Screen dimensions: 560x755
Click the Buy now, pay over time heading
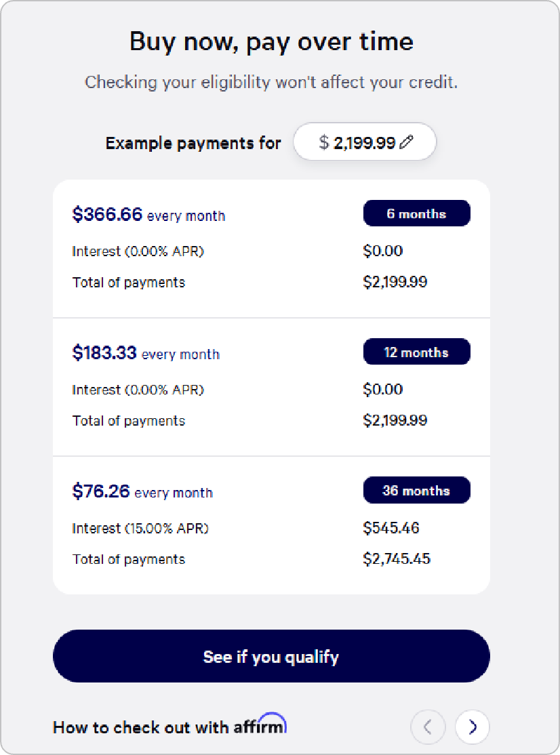click(271, 42)
